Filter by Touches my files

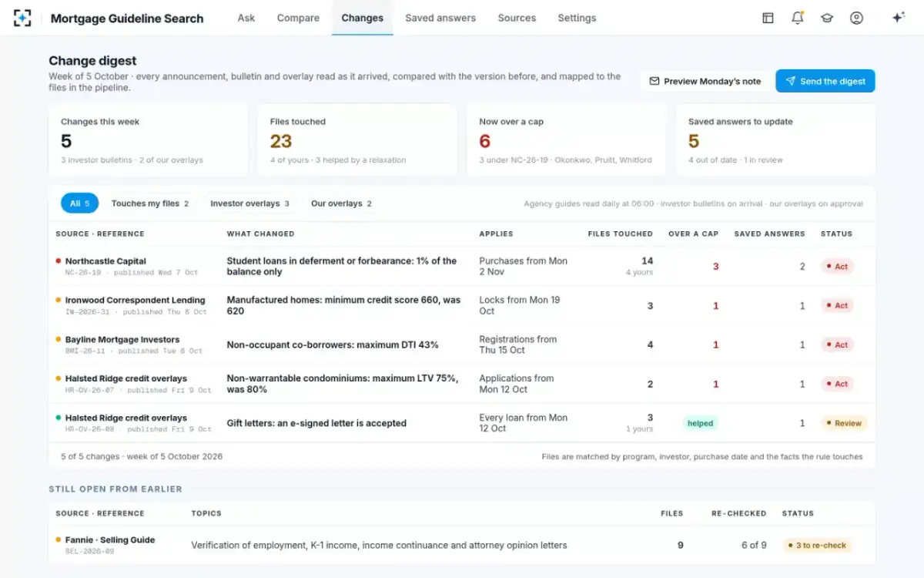[150, 203]
